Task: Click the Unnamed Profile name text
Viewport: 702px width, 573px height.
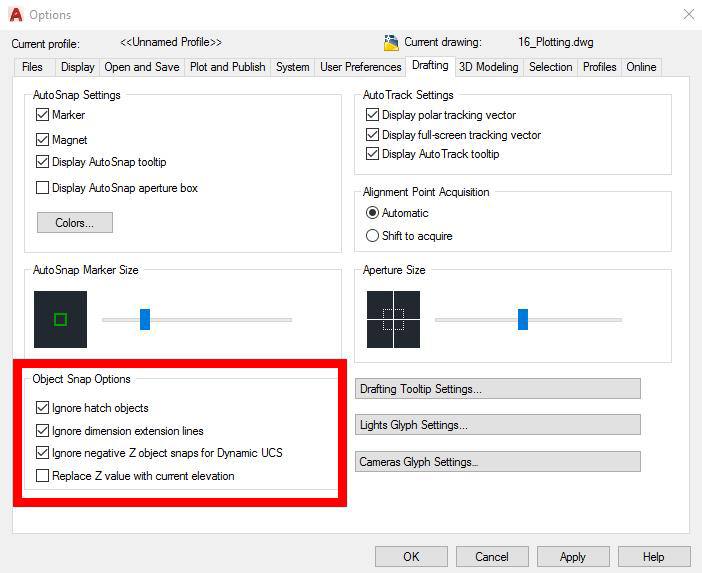Action: pos(171,42)
